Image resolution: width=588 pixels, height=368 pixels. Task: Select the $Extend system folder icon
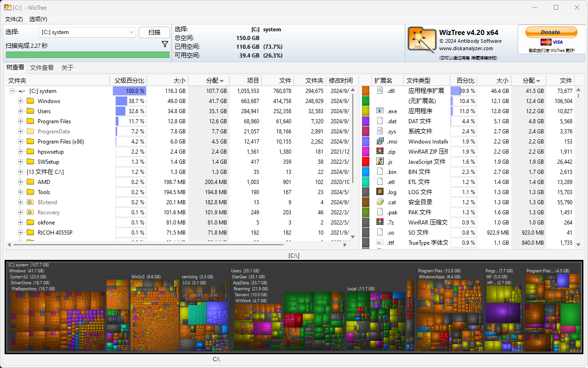tap(31, 202)
